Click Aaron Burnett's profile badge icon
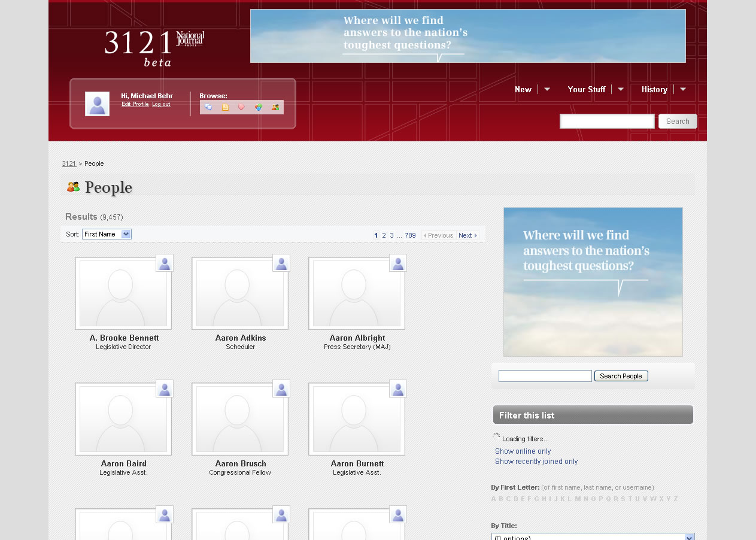The width and height of the screenshot is (756, 540). click(398, 389)
